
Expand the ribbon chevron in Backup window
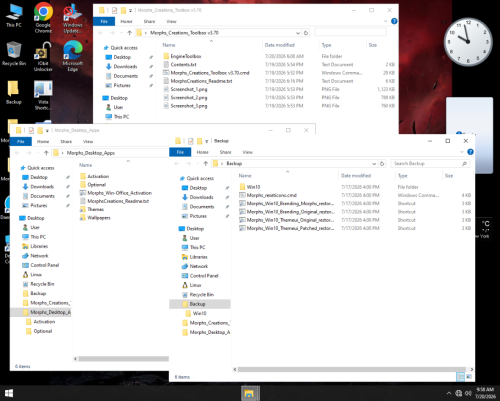click(x=462, y=152)
